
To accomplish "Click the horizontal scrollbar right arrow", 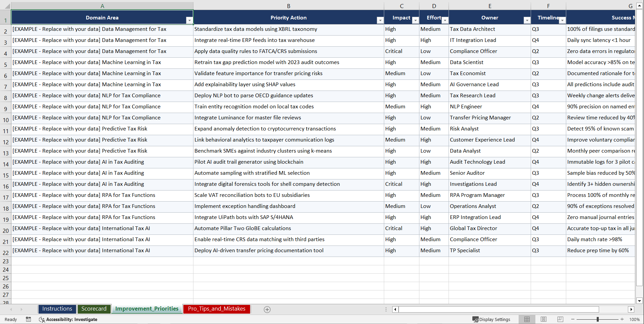I will pos(632,309).
